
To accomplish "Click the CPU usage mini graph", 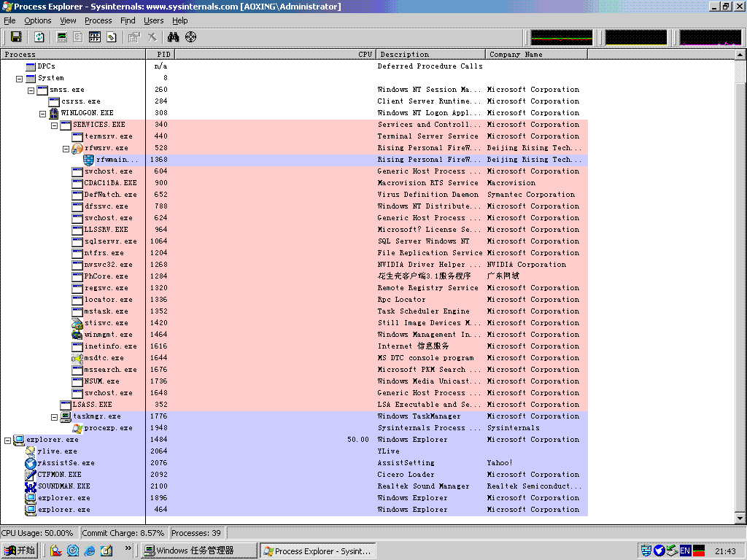I will 561,38.
